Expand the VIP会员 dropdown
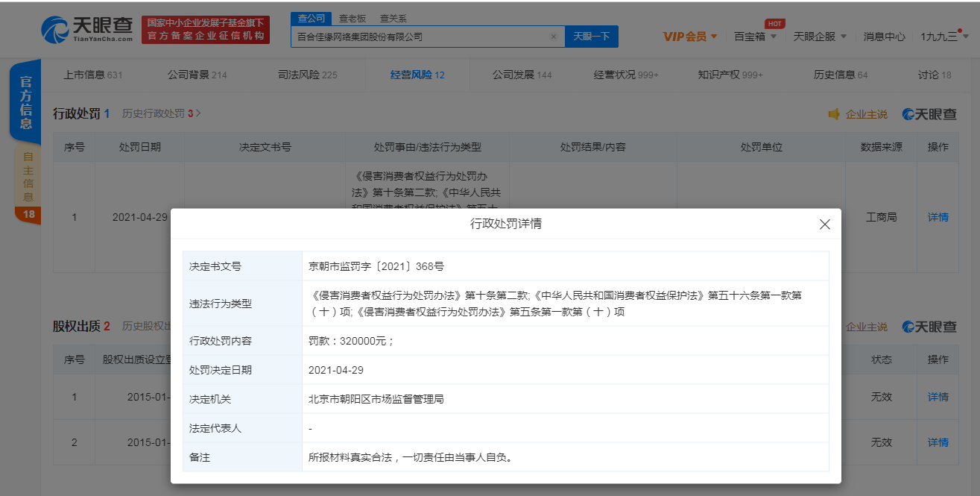Image resolution: width=980 pixels, height=496 pixels. click(690, 36)
